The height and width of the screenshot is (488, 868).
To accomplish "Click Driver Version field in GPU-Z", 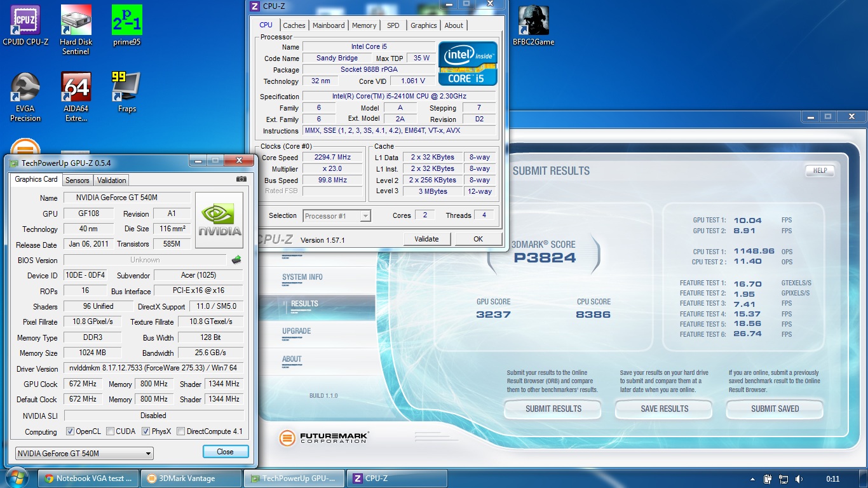I will [153, 368].
